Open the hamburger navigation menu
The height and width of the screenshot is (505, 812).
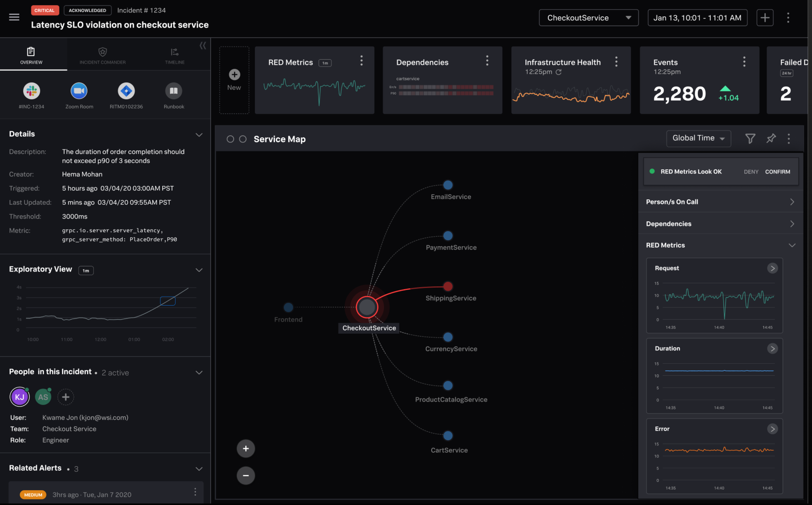coord(14,17)
